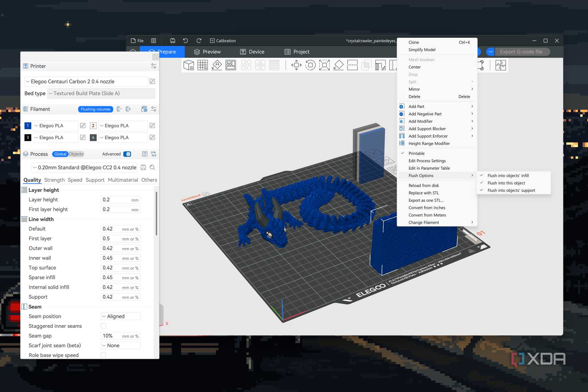This screenshot has height=392, width=588.
Task: Select the Move tool icon
Action: point(296,65)
